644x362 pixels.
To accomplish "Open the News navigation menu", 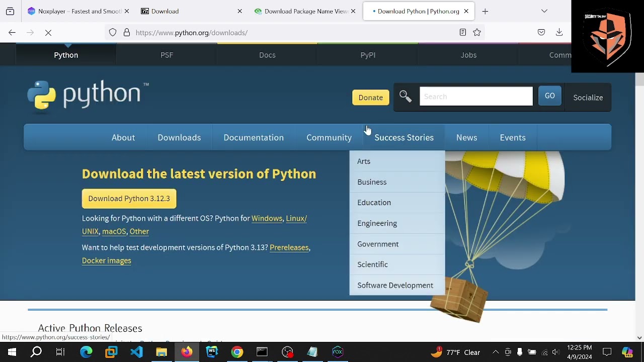I will pyautogui.click(x=467, y=137).
